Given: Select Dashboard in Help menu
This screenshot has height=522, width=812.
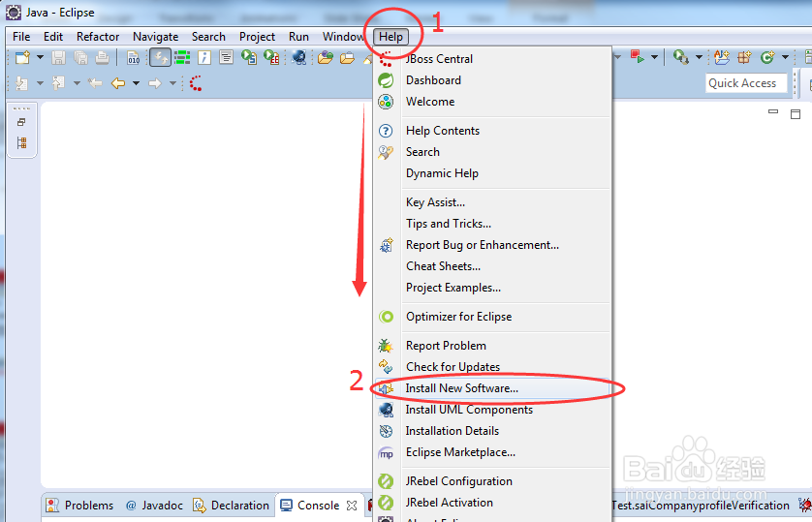Looking at the screenshot, I should (492, 80).
